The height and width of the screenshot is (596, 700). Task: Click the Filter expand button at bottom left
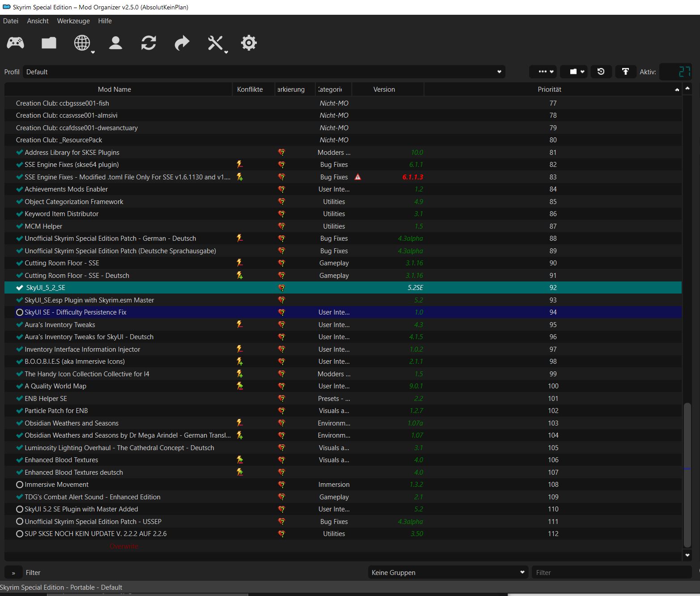[13, 573]
